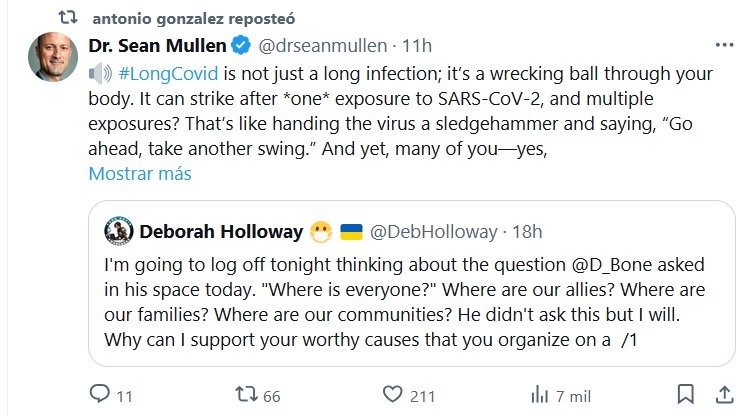Open the three-dot more options menu

tap(722, 46)
